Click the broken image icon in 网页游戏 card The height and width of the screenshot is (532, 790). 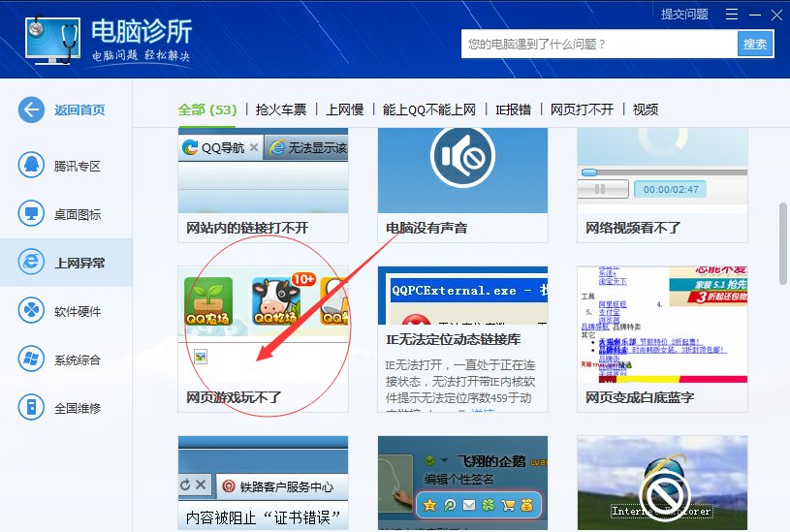[201, 358]
